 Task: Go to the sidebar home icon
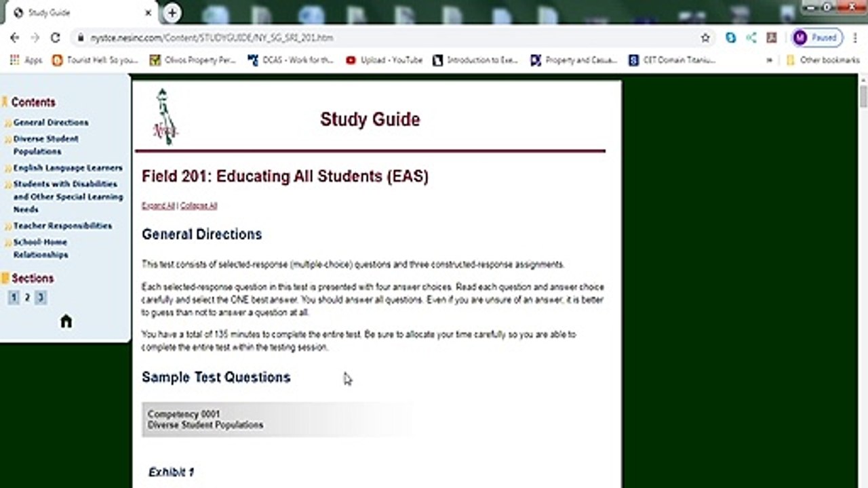[x=66, y=321]
